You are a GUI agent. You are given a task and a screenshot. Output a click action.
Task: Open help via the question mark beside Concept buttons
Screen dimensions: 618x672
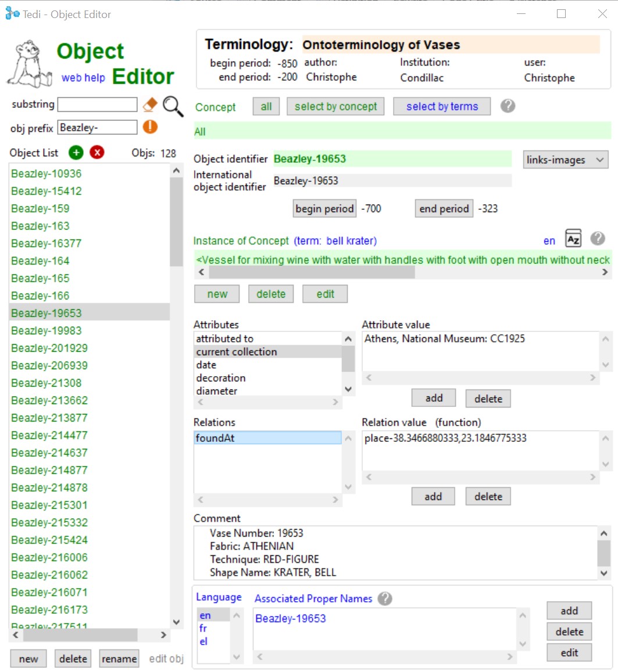pos(507,106)
